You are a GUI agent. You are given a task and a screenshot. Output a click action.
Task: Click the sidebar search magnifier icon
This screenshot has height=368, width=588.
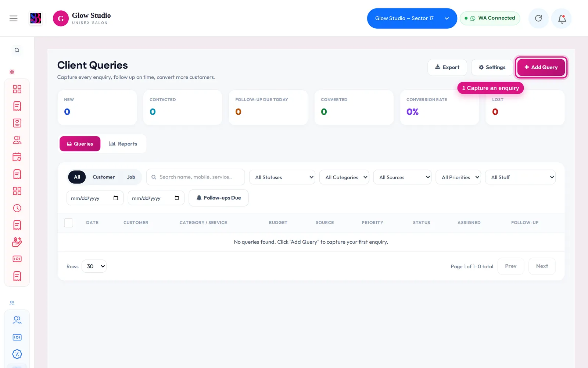(17, 50)
